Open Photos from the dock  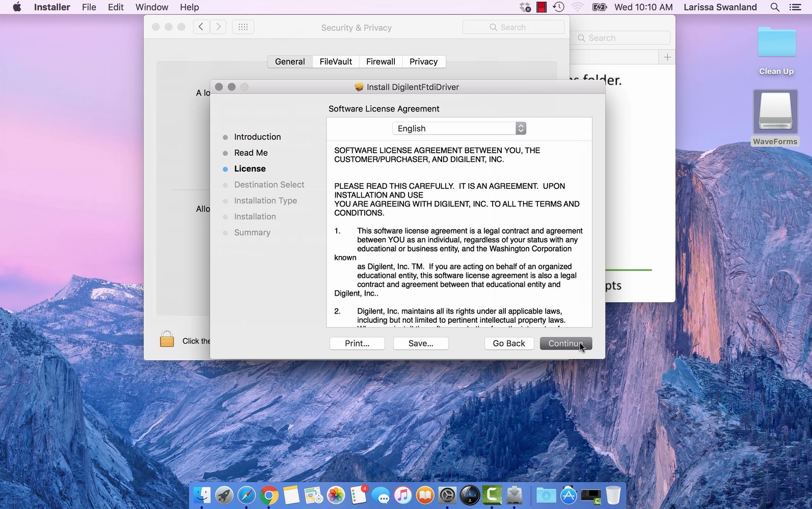point(336,495)
